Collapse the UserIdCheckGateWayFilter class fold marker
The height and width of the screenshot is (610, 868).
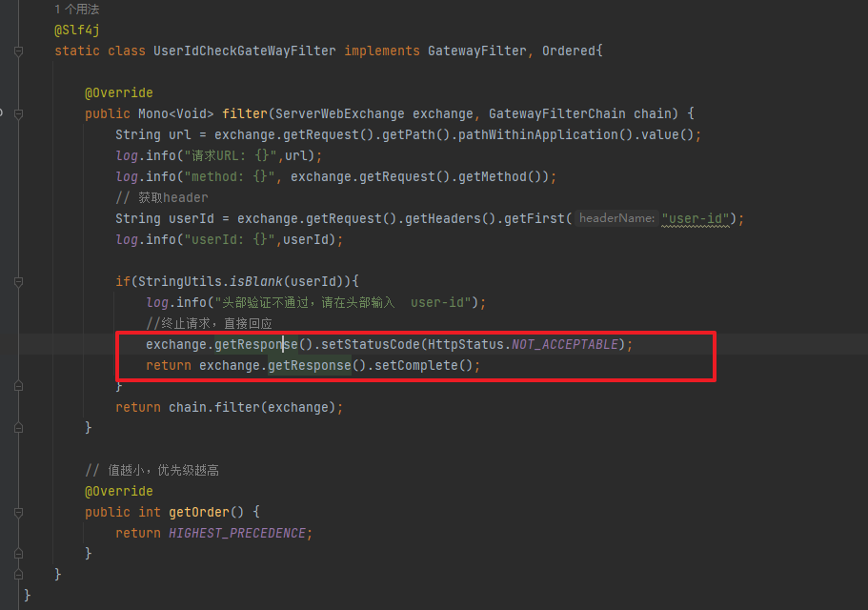(x=18, y=51)
